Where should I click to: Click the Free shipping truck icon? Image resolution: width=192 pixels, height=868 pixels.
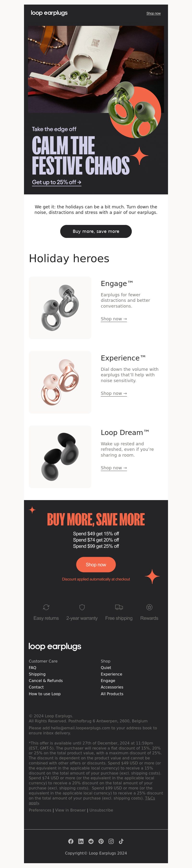click(x=119, y=607)
